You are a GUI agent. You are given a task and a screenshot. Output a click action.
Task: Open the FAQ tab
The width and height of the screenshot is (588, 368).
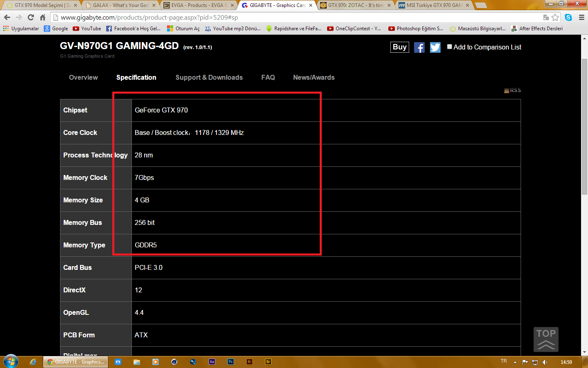pos(268,78)
